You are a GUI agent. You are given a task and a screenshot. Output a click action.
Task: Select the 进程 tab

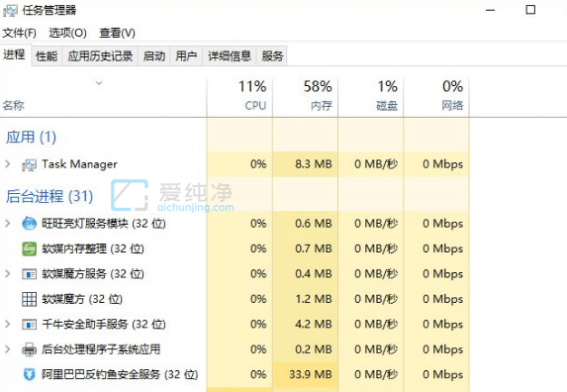(x=15, y=55)
